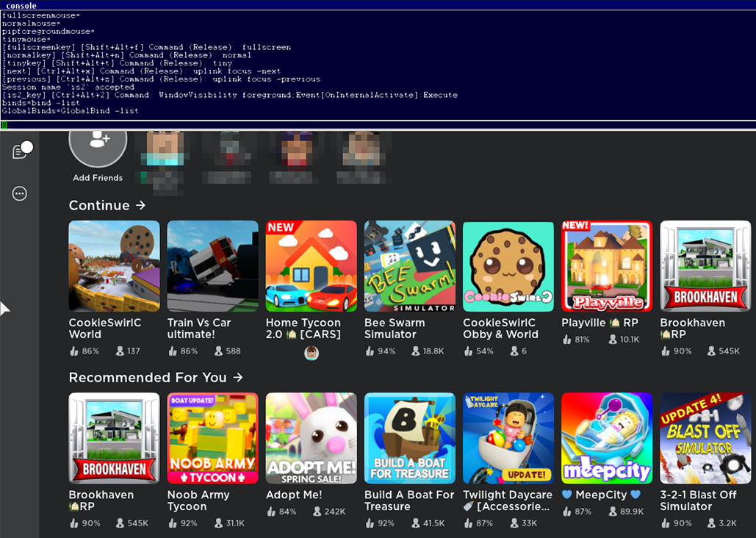756x538 pixels.
Task: Click the '3-2-1 Blast Off Simulator' title
Action: click(698, 501)
